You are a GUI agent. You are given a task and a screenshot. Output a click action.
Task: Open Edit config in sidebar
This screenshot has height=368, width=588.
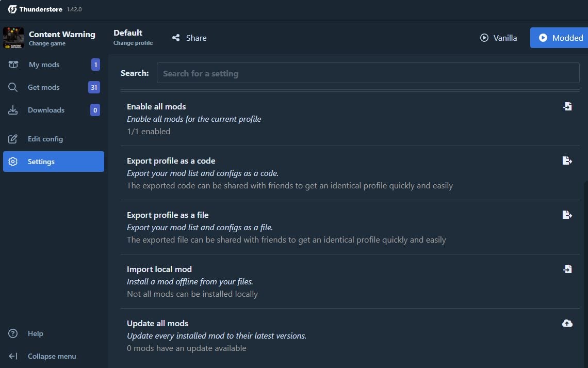(45, 139)
